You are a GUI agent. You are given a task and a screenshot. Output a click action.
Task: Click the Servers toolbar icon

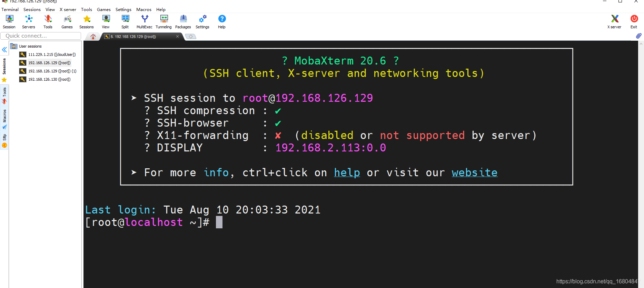point(29,22)
